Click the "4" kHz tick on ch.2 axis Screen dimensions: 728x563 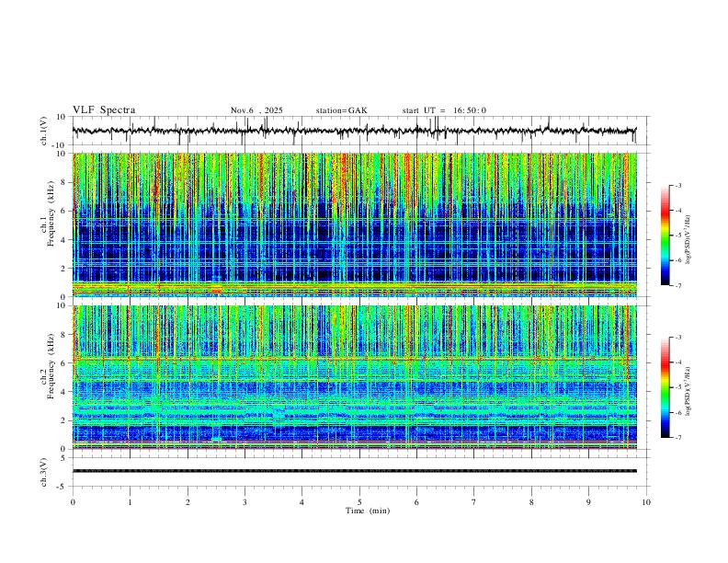coord(64,392)
